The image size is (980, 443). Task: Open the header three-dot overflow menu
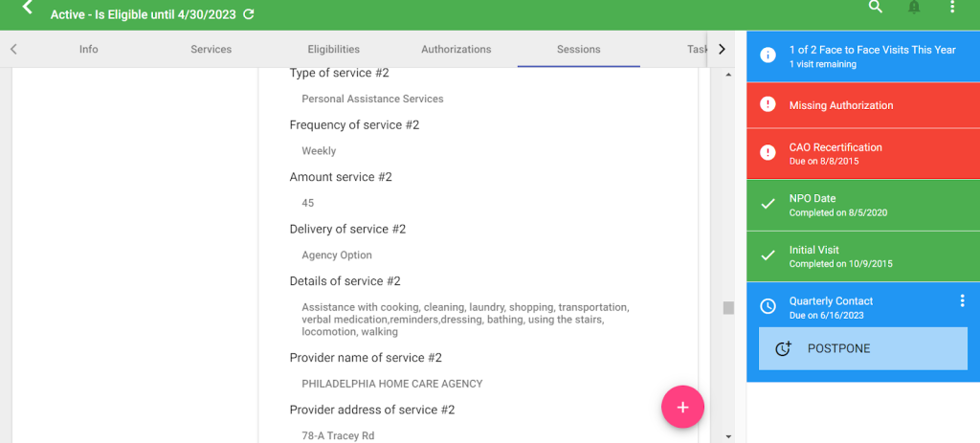[x=952, y=7]
